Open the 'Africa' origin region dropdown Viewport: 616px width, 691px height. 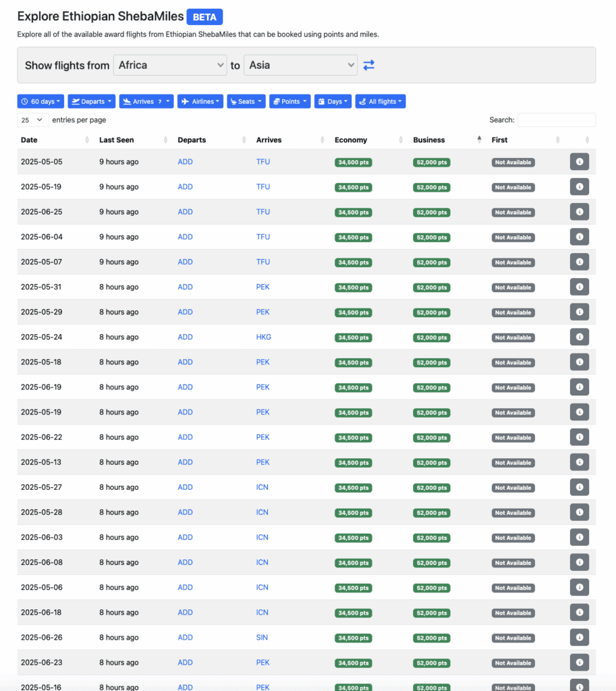171,65
